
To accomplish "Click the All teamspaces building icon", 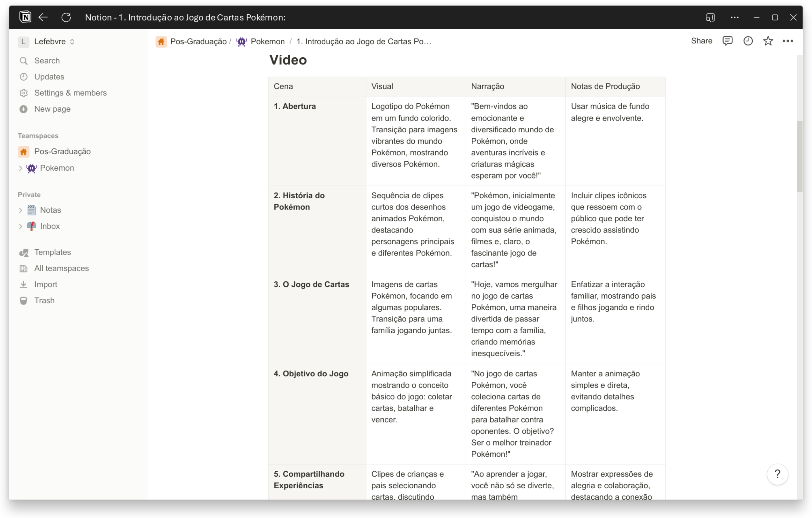I will [x=24, y=268].
